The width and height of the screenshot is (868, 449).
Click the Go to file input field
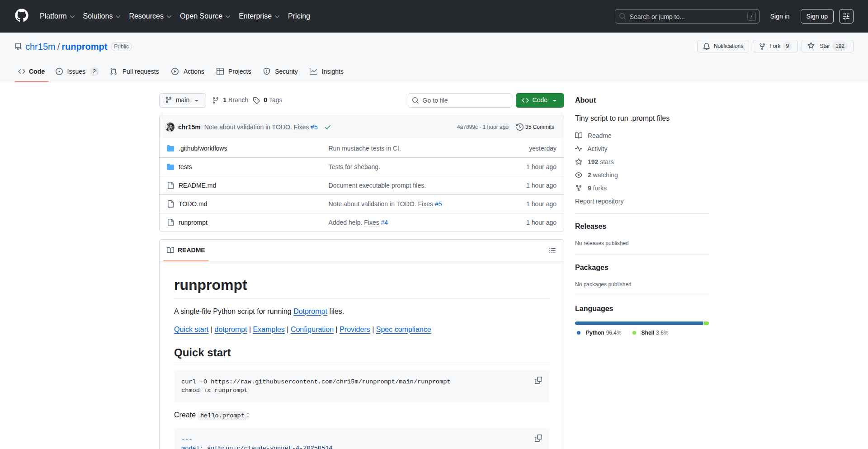click(460, 100)
